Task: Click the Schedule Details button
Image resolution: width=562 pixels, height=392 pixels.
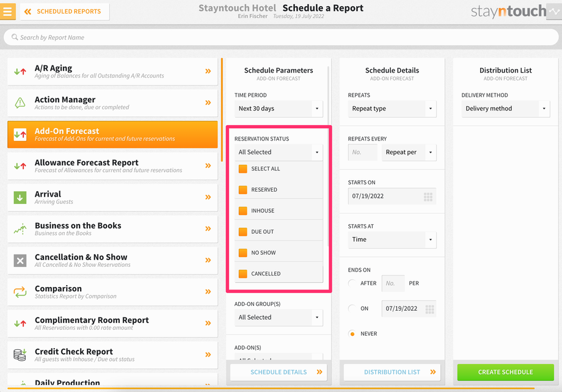Action: [x=279, y=372]
